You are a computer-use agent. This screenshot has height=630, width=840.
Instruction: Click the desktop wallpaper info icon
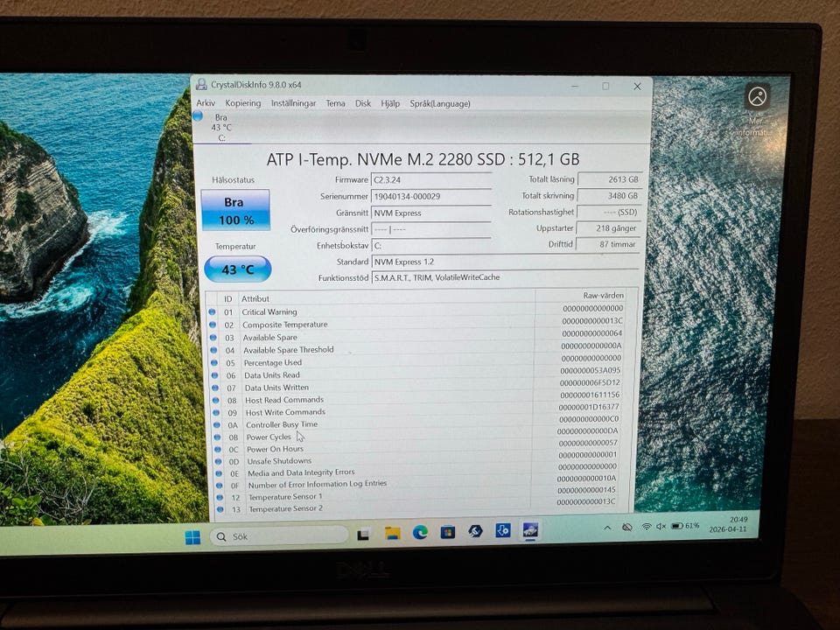tap(758, 97)
